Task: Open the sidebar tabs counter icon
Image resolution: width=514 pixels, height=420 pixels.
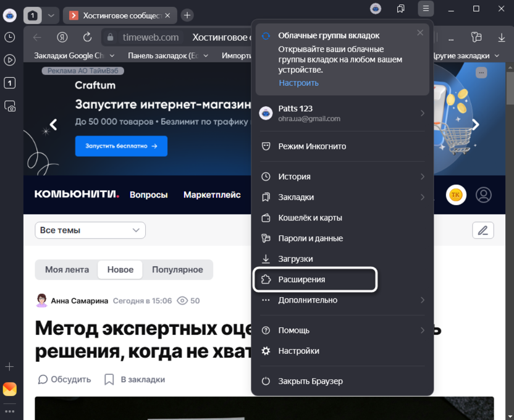Action: click(9, 83)
